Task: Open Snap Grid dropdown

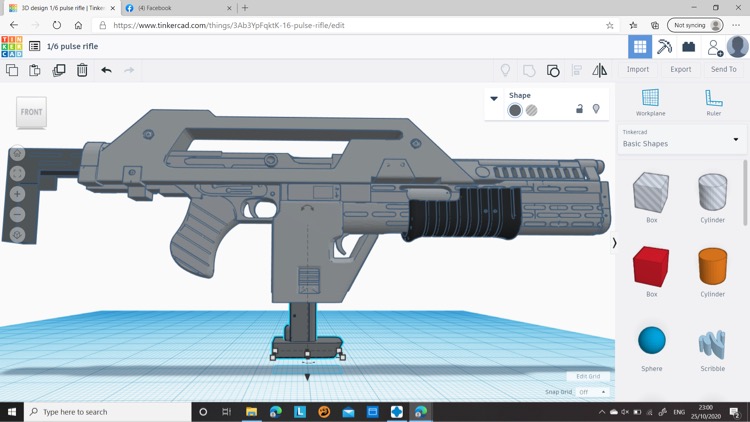Action: (593, 392)
